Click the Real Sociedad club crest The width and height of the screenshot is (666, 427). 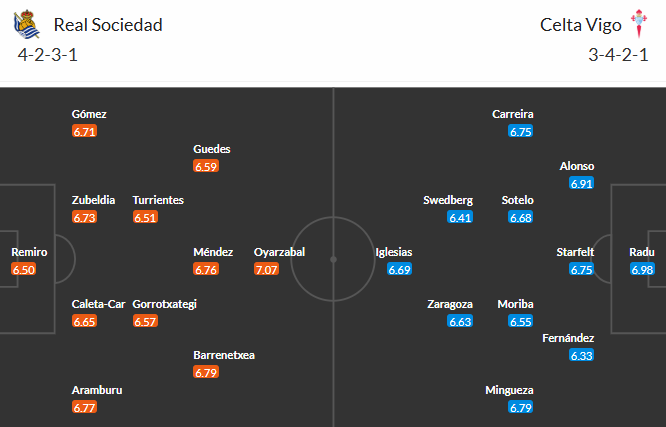coord(25,23)
